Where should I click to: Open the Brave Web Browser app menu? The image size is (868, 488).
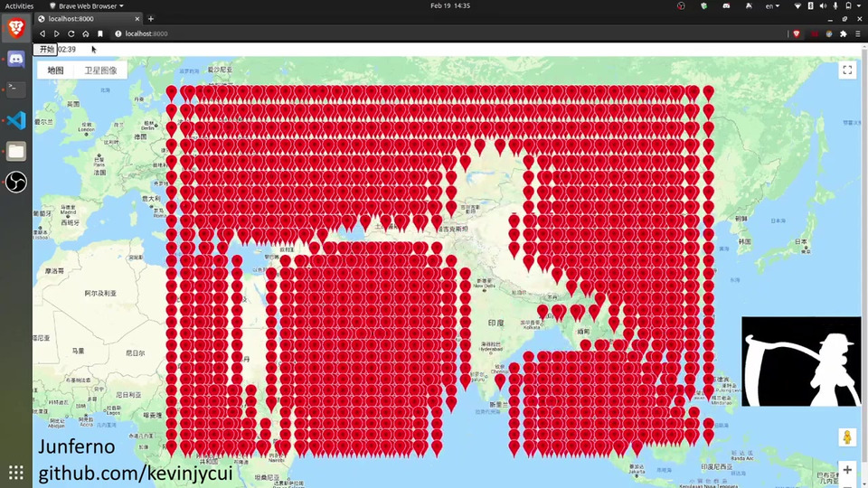pyautogui.click(x=87, y=5)
